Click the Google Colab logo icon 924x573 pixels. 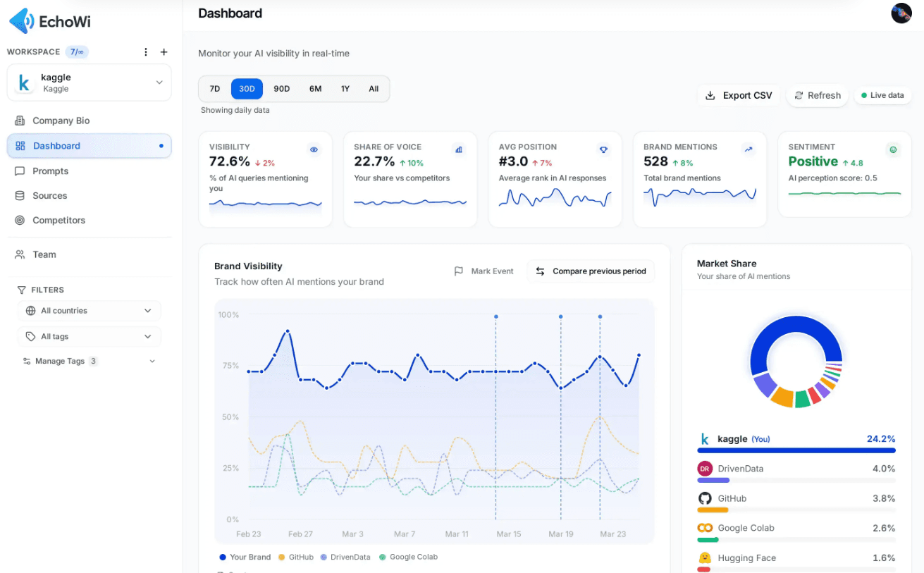(x=705, y=528)
